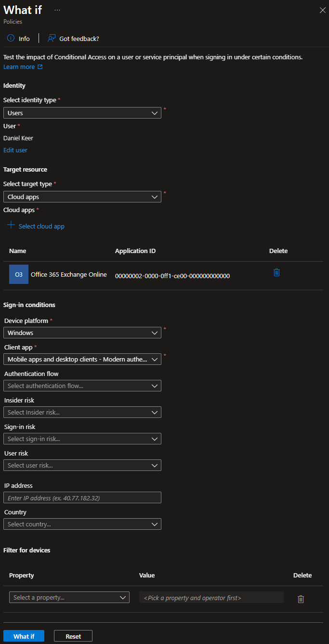Open the Client app dropdown

(x=82, y=359)
